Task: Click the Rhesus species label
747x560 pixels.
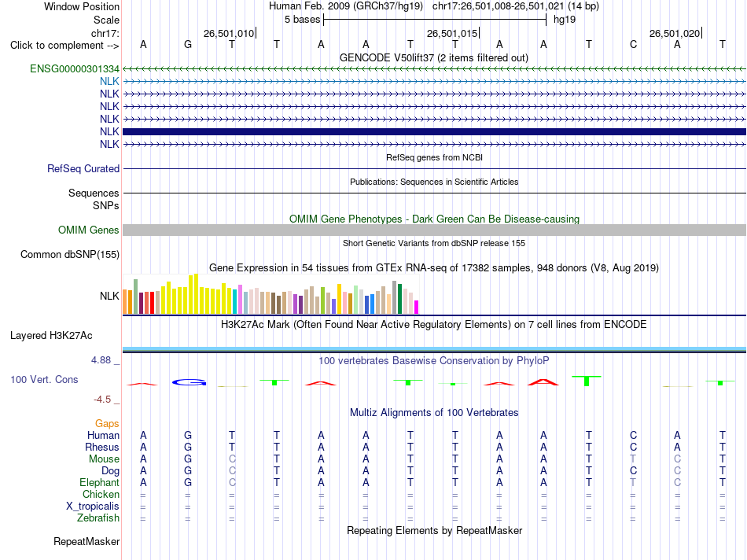Action: [x=102, y=447]
